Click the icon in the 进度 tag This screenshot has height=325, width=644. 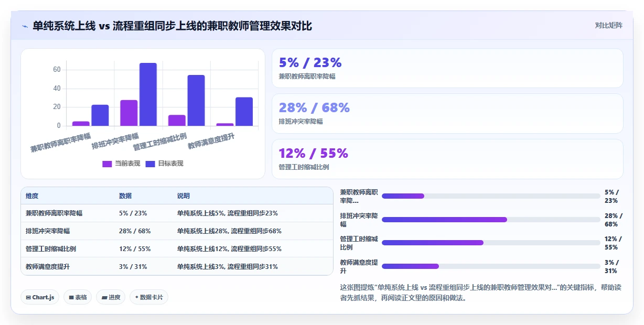pos(104,297)
